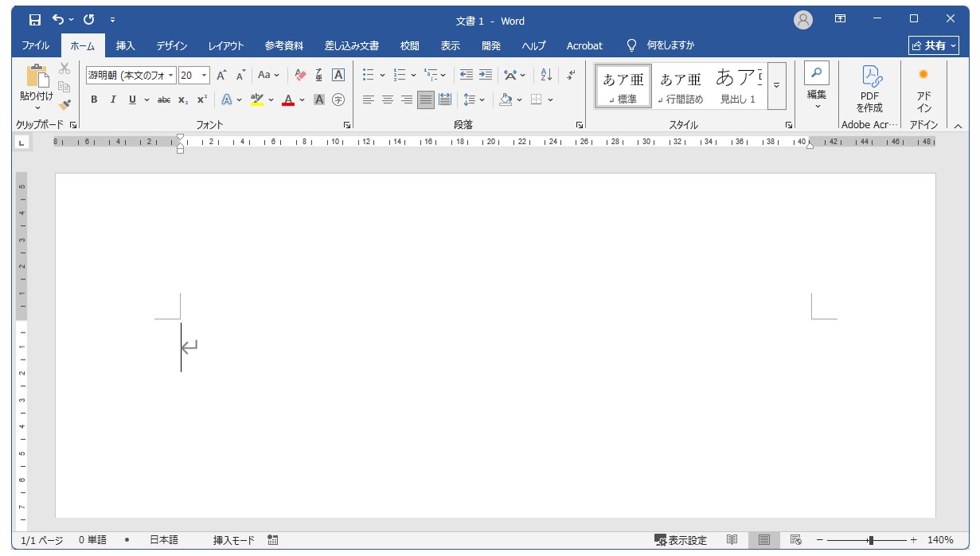Align text left icon
This screenshot has height=556, width=980.
368,99
